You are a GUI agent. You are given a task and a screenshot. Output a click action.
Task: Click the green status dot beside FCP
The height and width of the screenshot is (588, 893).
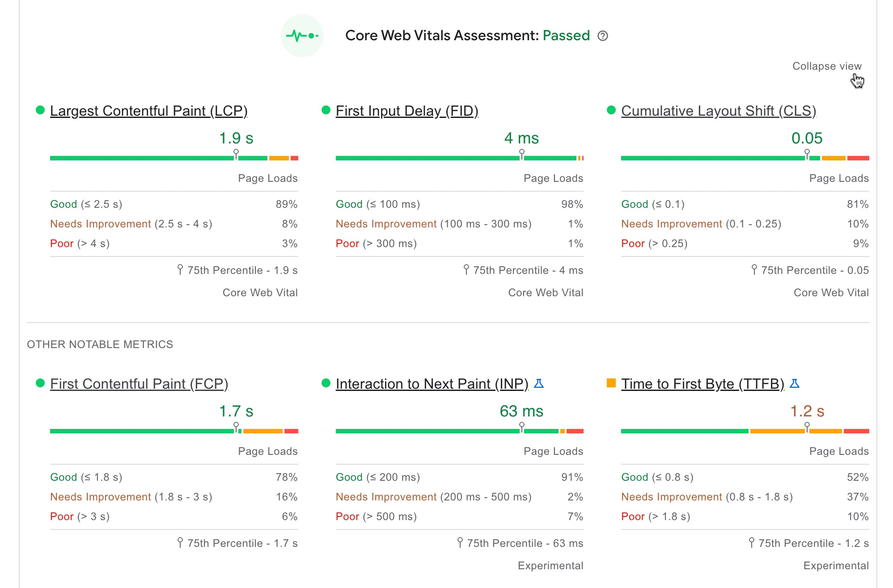39,382
